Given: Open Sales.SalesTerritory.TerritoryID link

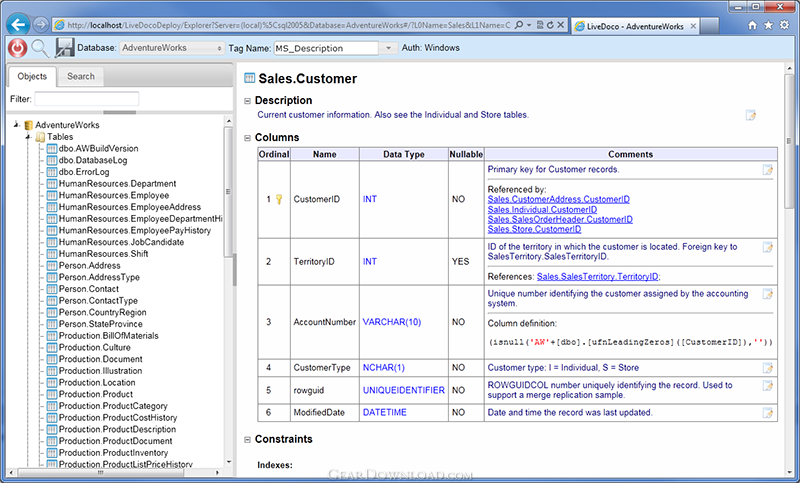Looking at the screenshot, I should (x=597, y=276).
